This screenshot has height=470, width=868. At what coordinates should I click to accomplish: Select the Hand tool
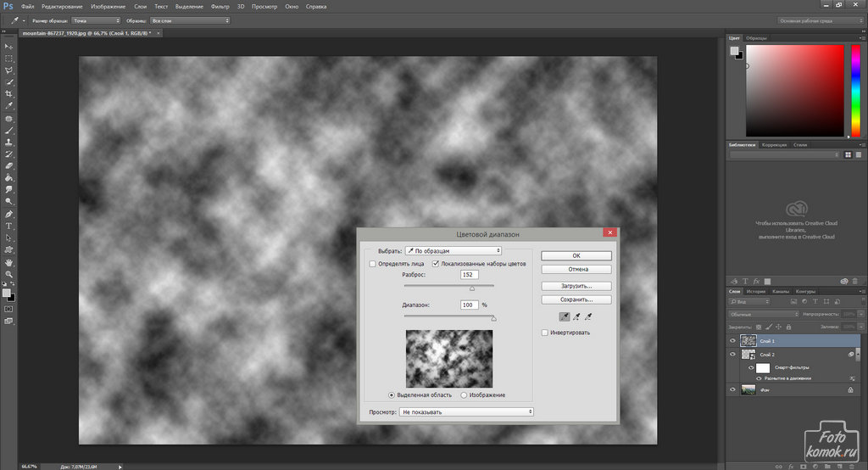8,262
